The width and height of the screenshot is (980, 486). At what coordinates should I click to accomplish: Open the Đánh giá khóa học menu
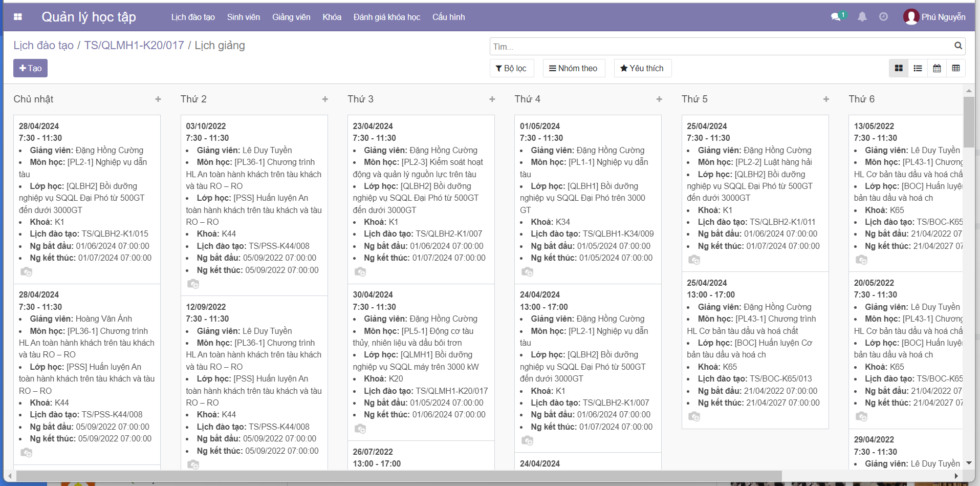pos(386,17)
